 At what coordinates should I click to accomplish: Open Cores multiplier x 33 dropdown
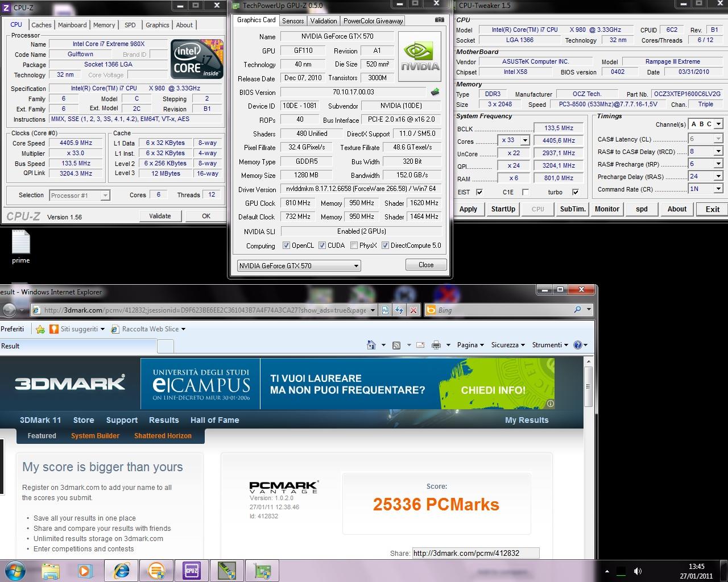[x=524, y=140]
